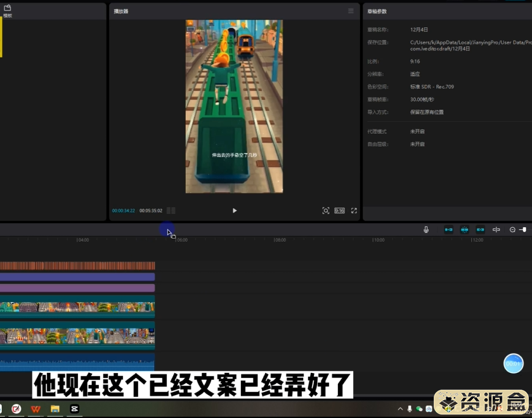Click the focus zoom icon in player
Screen dimensions: 532x418
point(326,211)
